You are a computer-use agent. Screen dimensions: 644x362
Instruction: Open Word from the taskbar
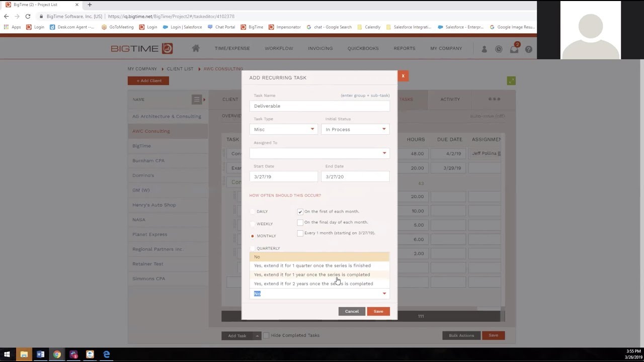(40, 354)
